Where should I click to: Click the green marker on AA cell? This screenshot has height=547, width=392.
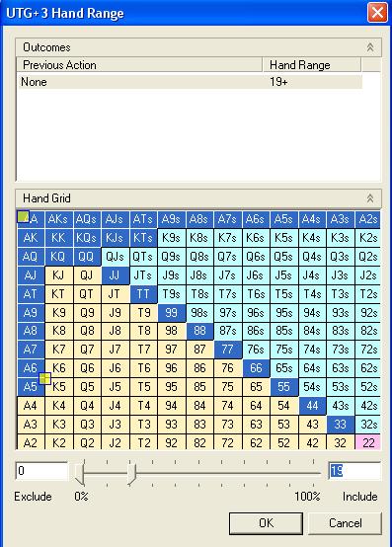click(x=23, y=216)
